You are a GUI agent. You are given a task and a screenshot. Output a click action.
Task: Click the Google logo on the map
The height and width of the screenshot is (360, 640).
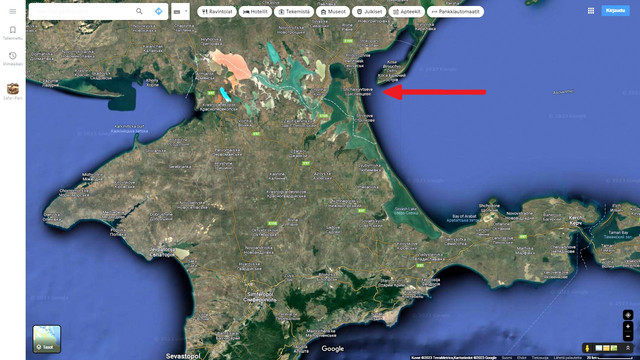pos(333,349)
